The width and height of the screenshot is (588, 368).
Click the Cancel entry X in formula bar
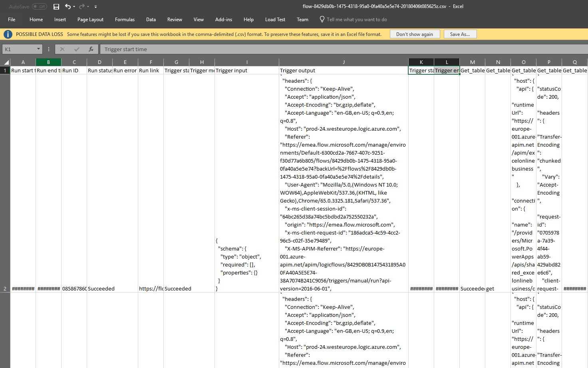click(x=62, y=49)
